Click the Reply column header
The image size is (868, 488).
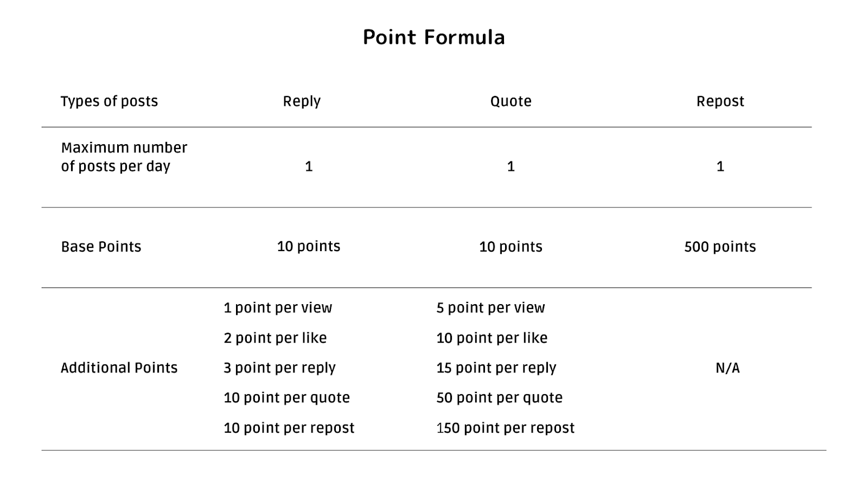click(302, 101)
